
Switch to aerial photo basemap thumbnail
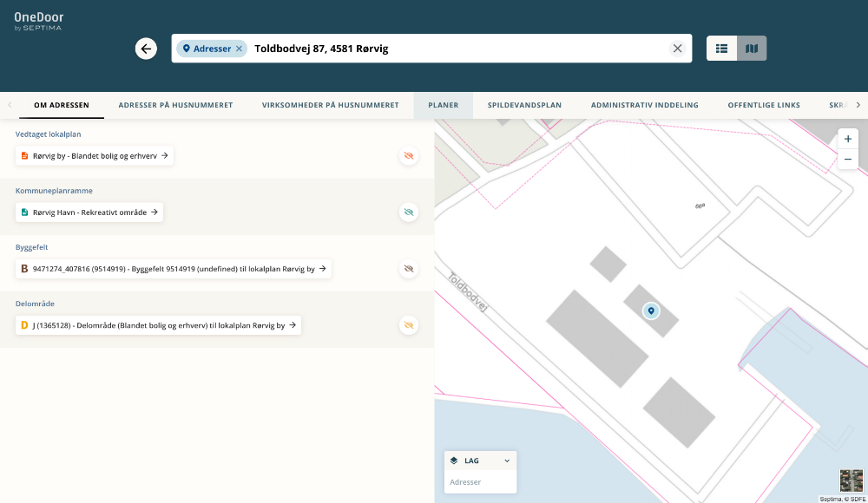pyautogui.click(x=851, y=480)
